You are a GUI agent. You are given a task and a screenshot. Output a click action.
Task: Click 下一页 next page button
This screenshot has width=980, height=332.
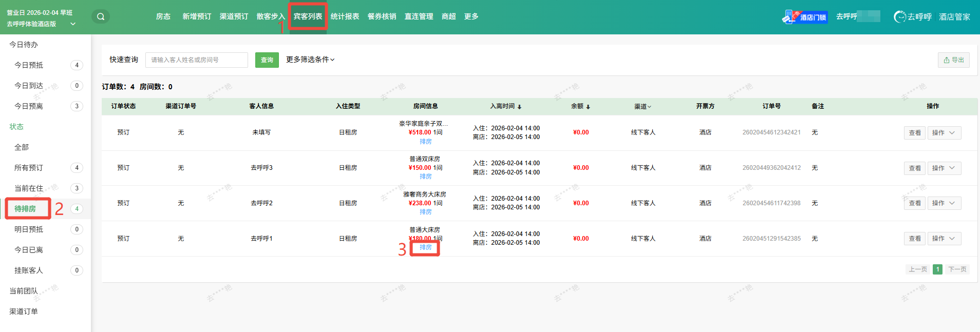click(957, 269)
